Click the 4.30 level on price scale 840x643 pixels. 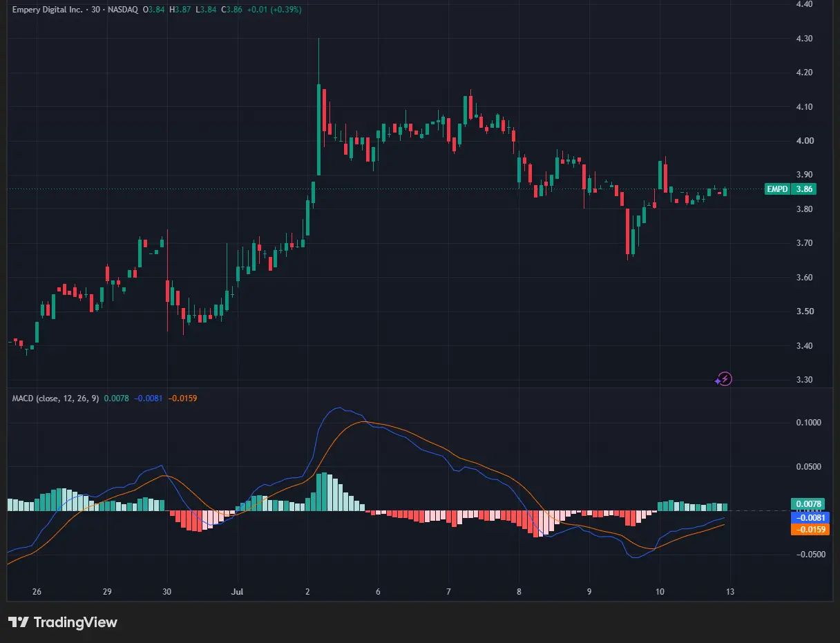[804, 39]
